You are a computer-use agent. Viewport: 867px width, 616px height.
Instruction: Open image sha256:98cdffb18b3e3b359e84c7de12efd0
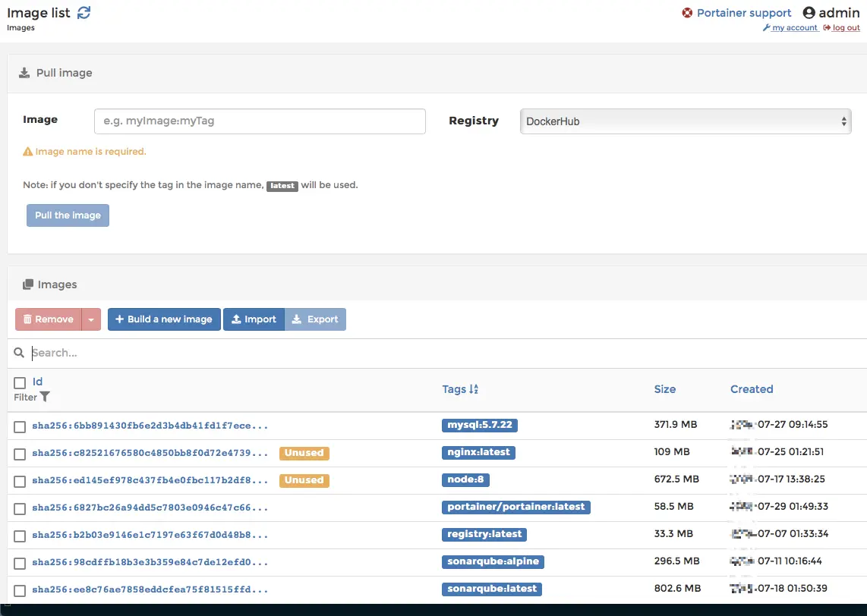150,562
